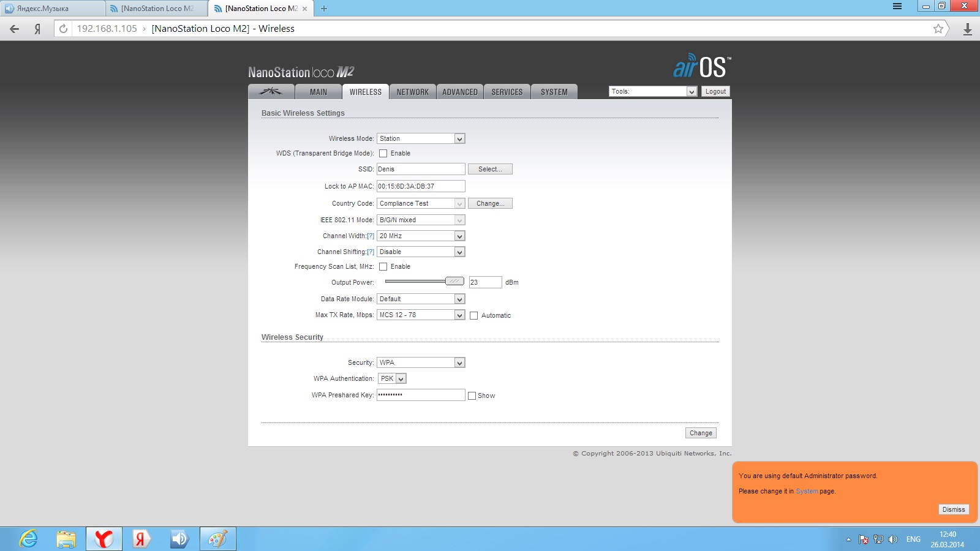Switch to Яндекс.Музыка browser tab

point(52,9)
